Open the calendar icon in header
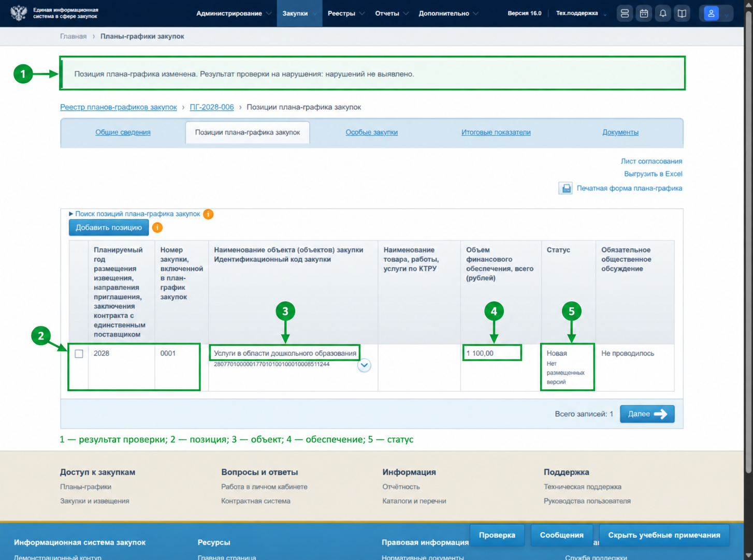The image size is (753, 560). pos(644,13)
